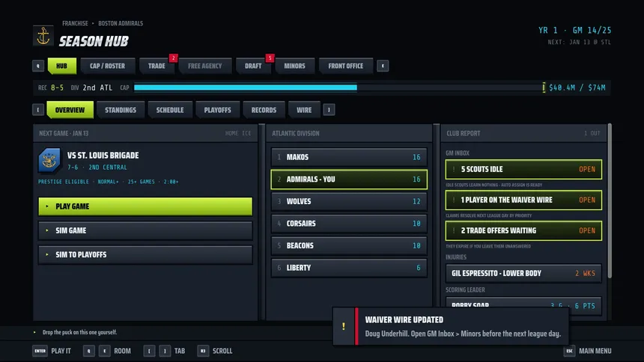Open the HUB room tab

(62, 66)
